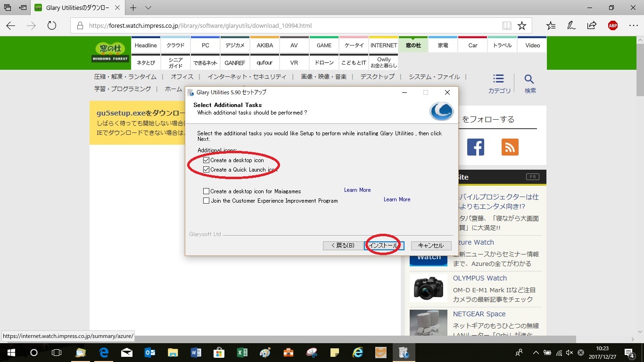Click the browser forward arrow
Viewport: 644px width, 362px height.
point(31,25)
